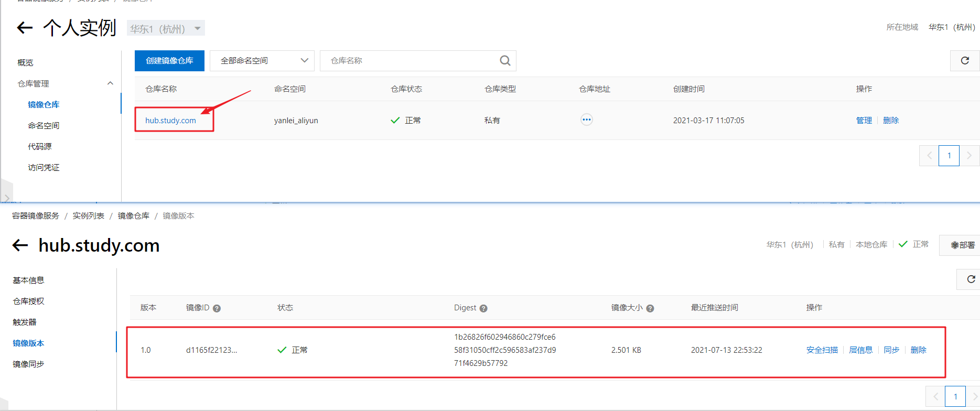Go back using arrow beside 个人实例
This screenshot has height=411, width=980.
click(x=25, y=28)
